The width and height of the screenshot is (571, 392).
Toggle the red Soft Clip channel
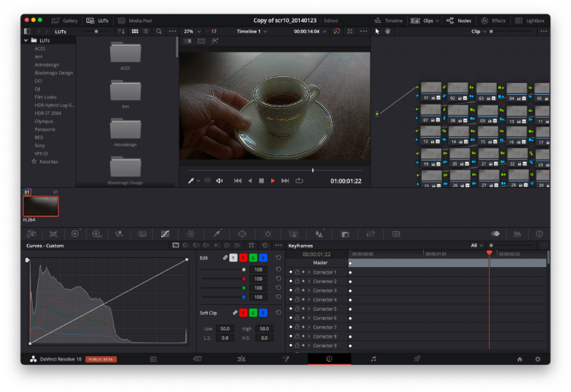click(x=243, y=313)
